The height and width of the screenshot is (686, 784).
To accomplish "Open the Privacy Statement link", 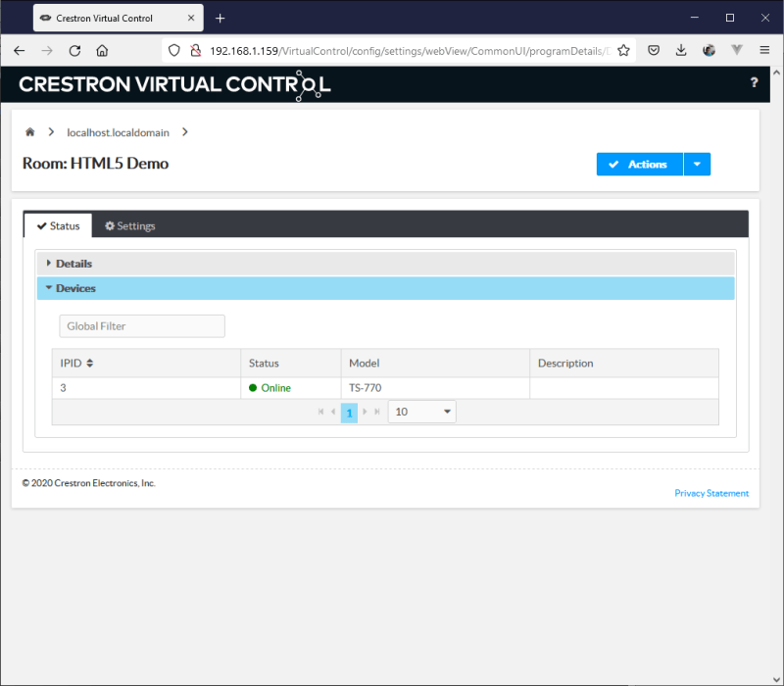I will coord(711,493).
